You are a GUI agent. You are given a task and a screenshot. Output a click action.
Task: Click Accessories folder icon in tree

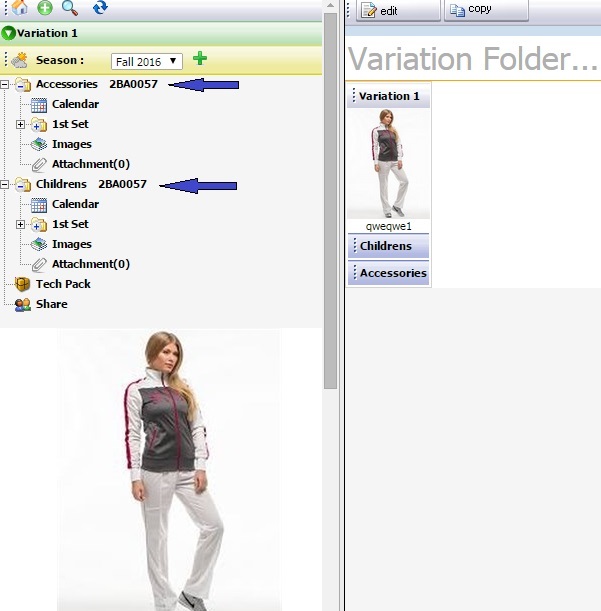23,85
